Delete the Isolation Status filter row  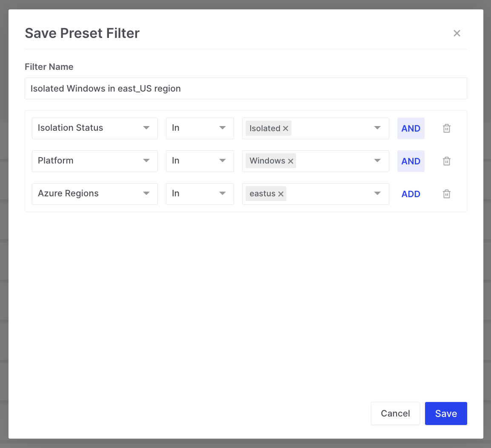447,128
